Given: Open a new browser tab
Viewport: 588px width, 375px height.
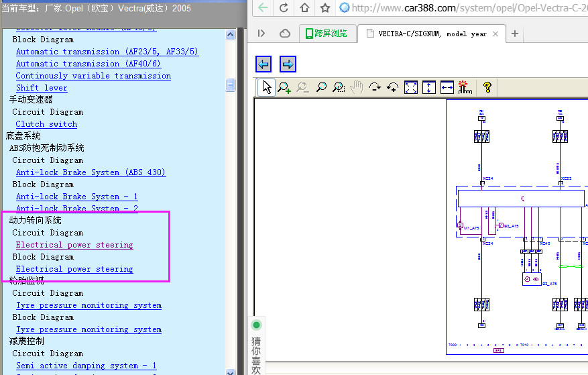Looking at the screenshot, I should click(515, 34).
